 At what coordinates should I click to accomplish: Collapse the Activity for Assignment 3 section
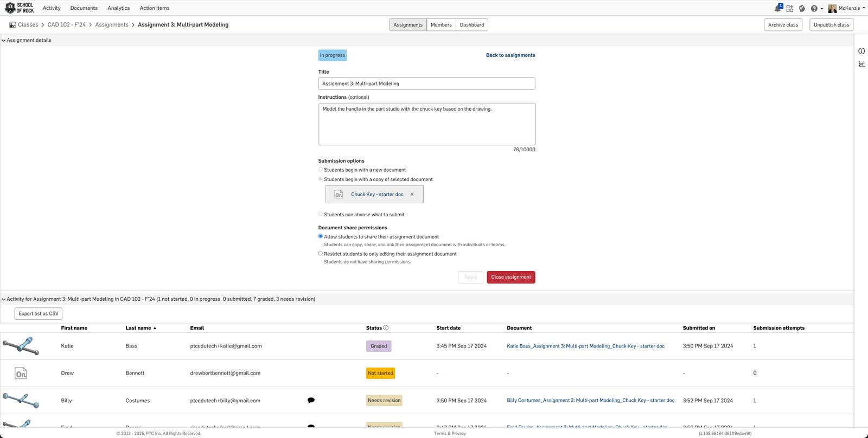click(4, 299)
